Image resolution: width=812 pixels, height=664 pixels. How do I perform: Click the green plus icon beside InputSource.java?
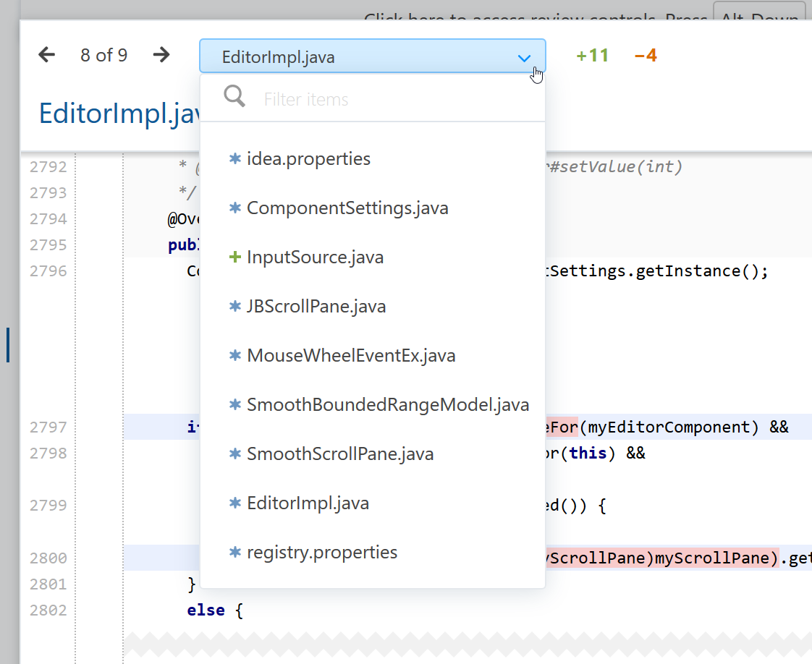234,257
